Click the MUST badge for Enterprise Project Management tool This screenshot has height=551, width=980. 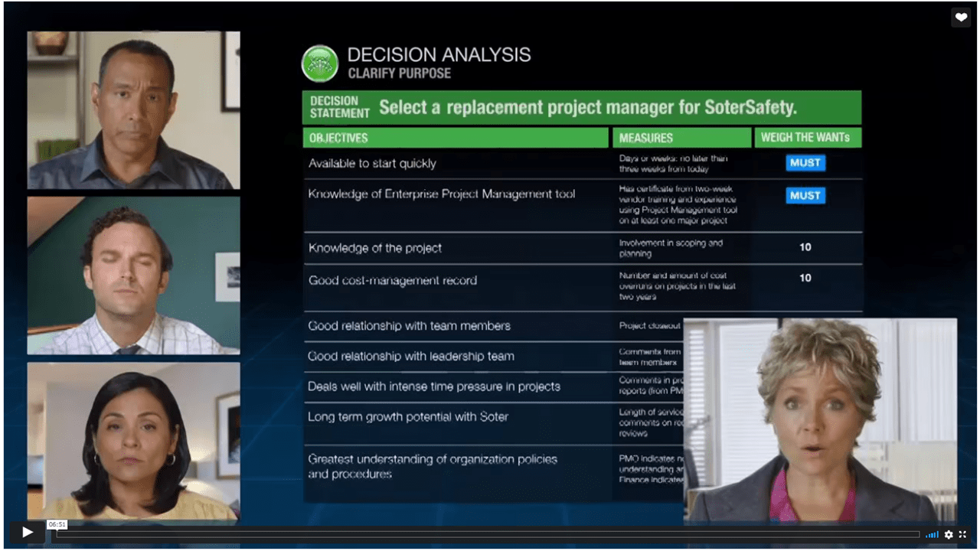[805, 195]
